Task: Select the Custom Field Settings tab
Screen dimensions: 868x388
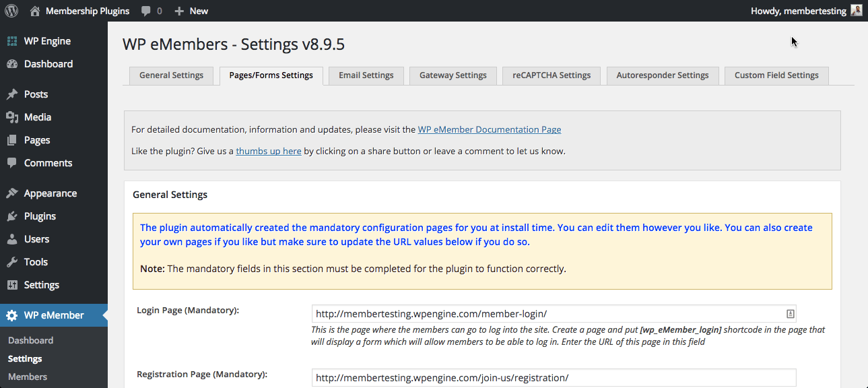Action: pos(776,75)
